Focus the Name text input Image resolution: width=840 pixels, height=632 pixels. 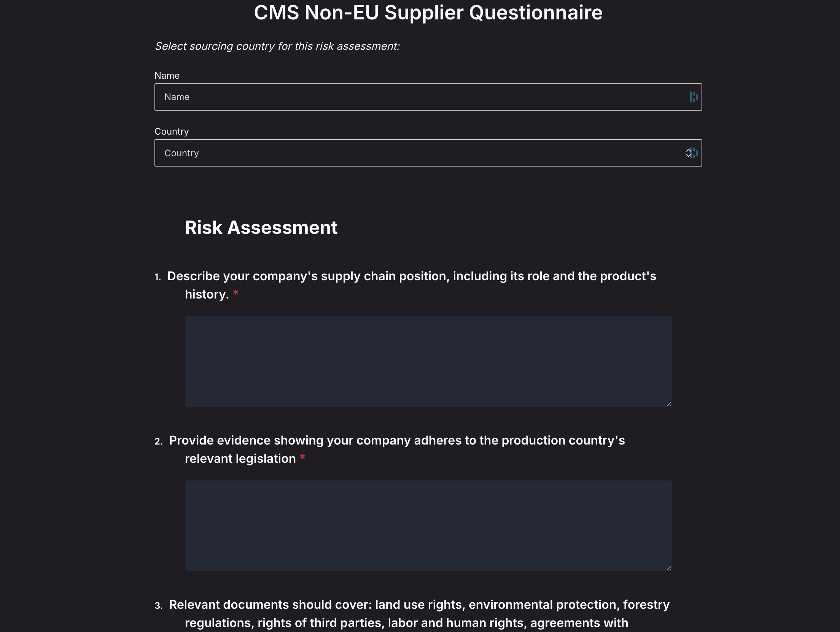[418, 97]
